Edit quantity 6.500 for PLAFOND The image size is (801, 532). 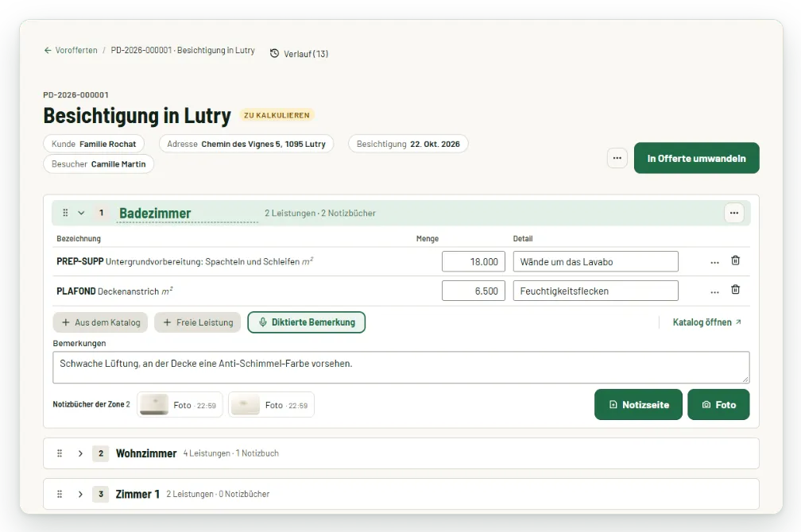[x=474, y=291]
